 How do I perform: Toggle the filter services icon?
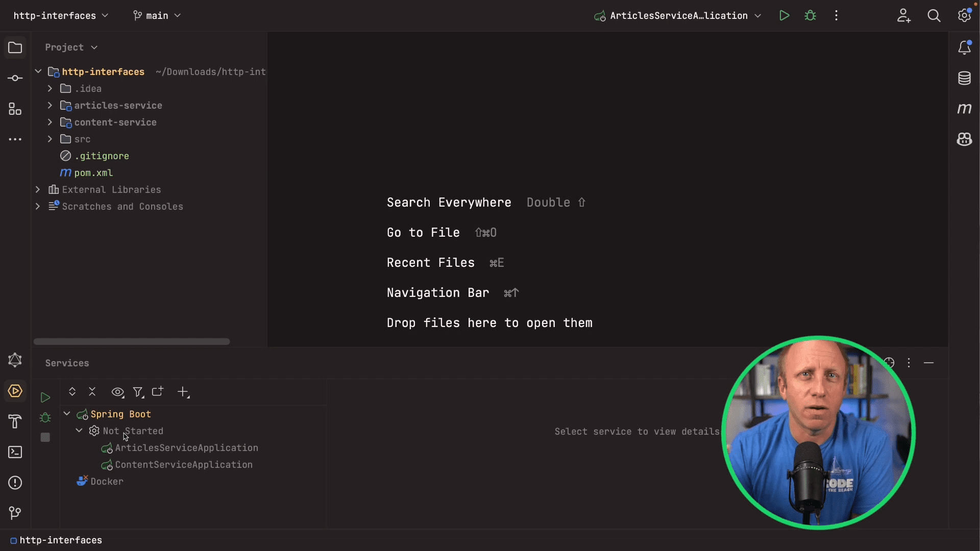(138, 392)
